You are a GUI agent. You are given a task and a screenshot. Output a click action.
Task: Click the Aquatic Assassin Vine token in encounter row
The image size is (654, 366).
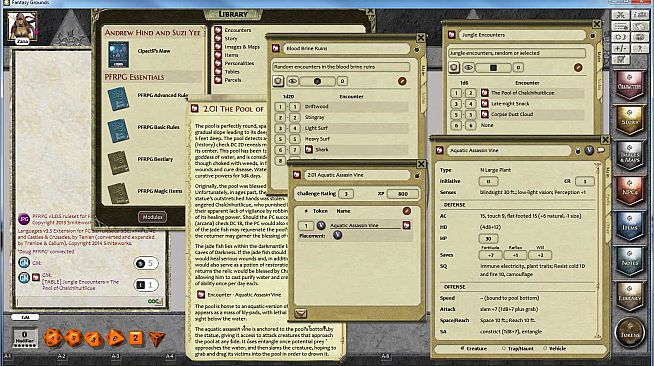point(321,226)
